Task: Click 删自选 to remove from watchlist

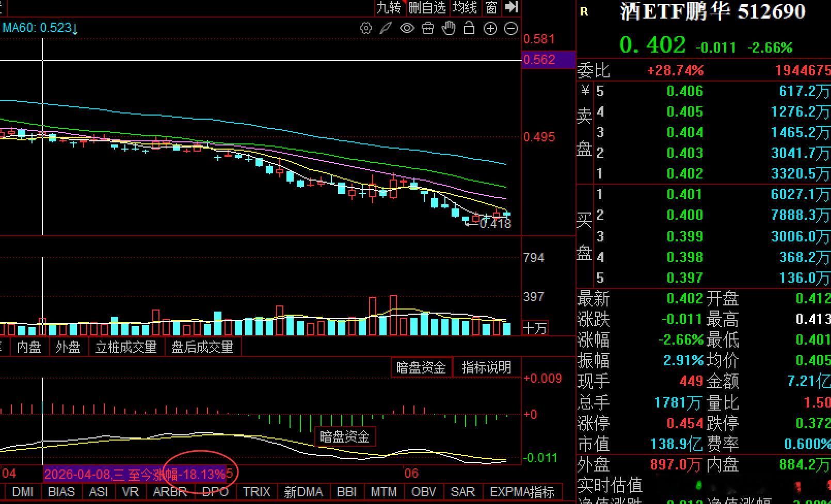Action: [427, 7]
